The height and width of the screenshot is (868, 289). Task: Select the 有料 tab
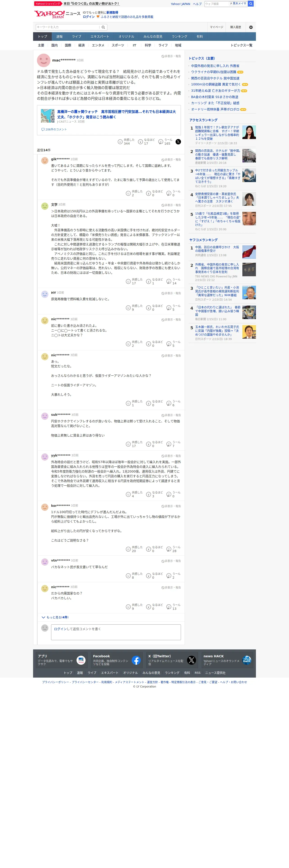coord(199,37)
